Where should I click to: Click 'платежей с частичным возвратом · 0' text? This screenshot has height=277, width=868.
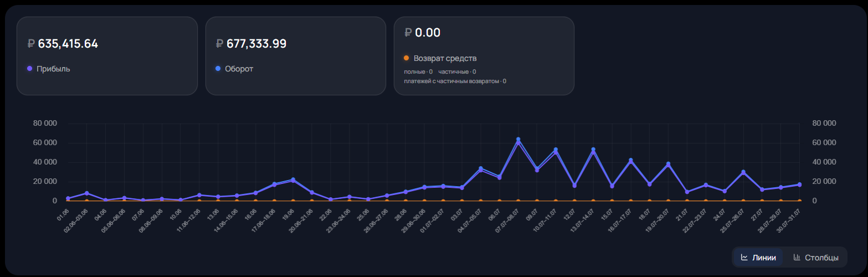tap(455, 81)
